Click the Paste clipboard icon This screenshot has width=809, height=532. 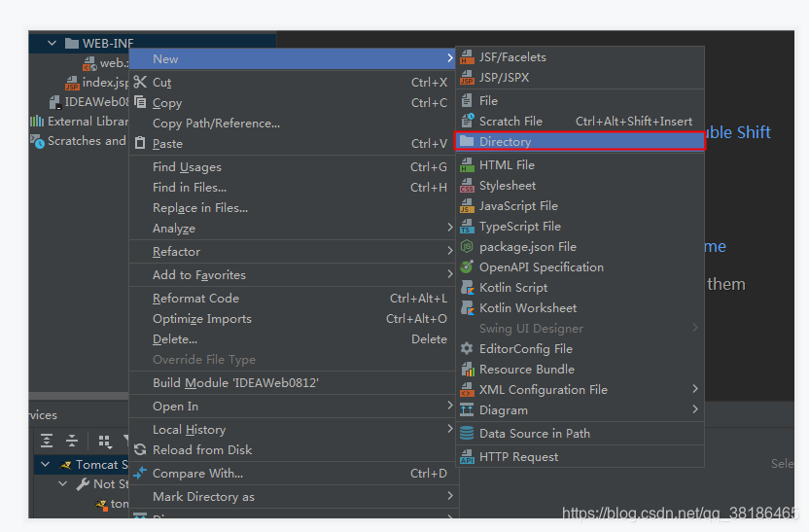point(140,143)
